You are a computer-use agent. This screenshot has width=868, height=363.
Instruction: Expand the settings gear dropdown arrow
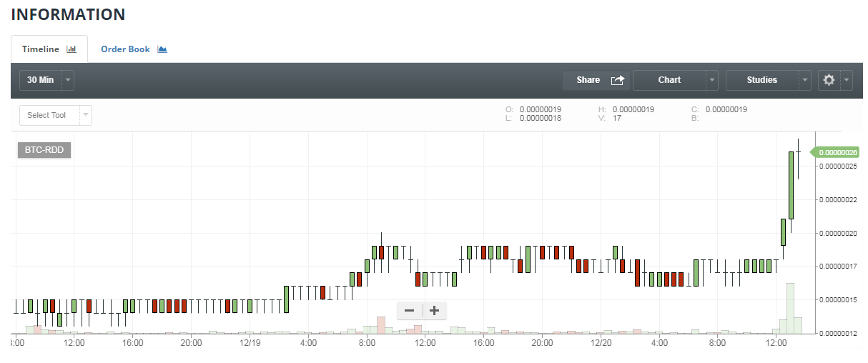click(x=847, y=80)
